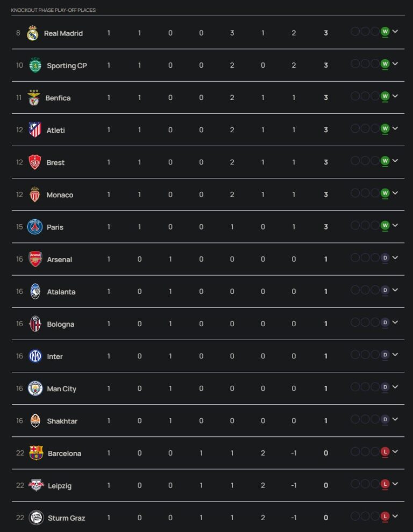The height and width of the screenshot is (532, 413).
Task: Click Bologna's D draw form badge
Action: click(x=385, y=322)
